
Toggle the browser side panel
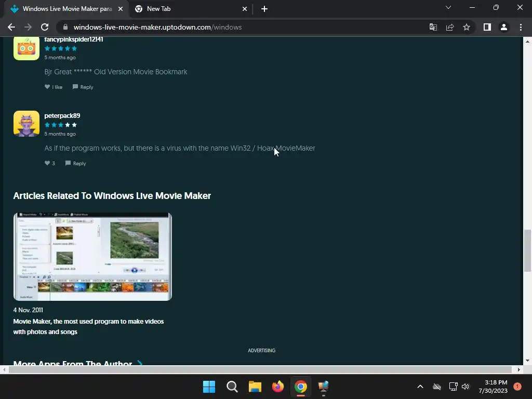487,27
